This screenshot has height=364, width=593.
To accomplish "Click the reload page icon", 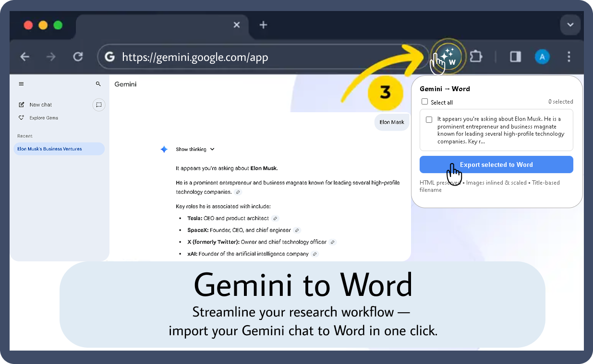I will (x=78, y=57).
